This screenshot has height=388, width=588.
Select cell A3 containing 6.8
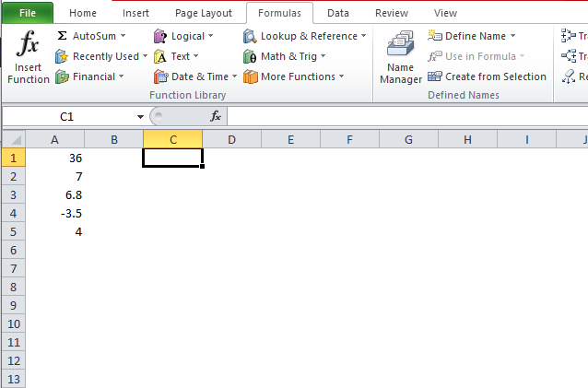54,195
